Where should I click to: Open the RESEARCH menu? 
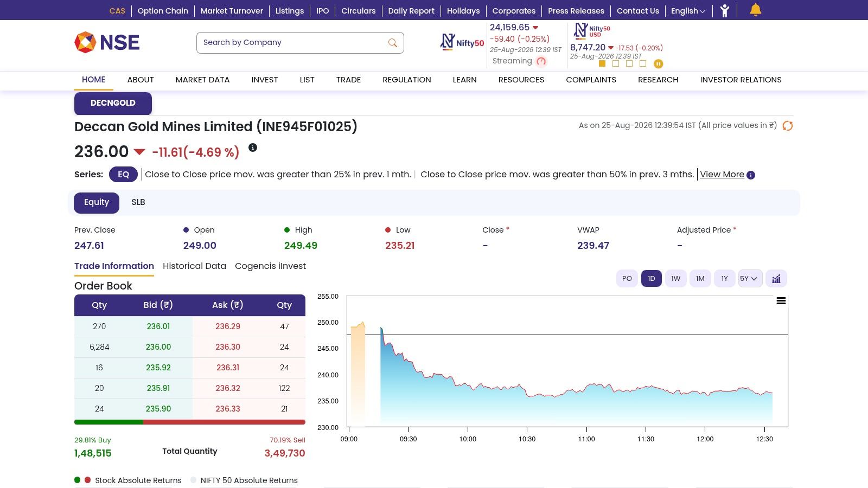[658, 80]
